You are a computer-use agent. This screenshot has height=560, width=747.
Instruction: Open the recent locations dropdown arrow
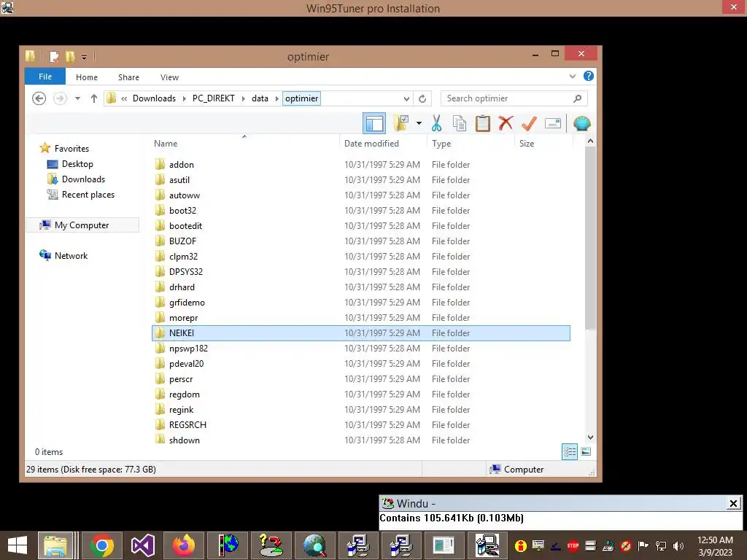click(x=77, y=98)
